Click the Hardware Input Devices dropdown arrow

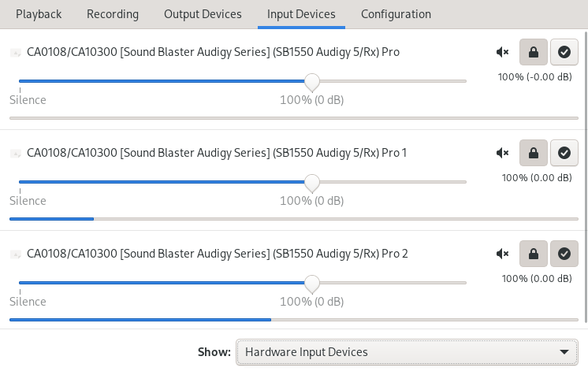[x=564, y=352]
